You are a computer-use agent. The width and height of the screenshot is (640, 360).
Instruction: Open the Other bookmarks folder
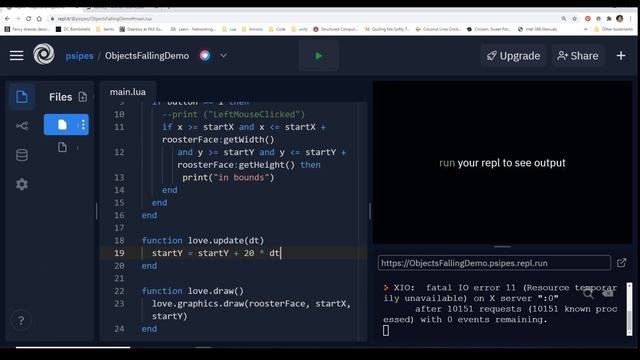point(613,29)
